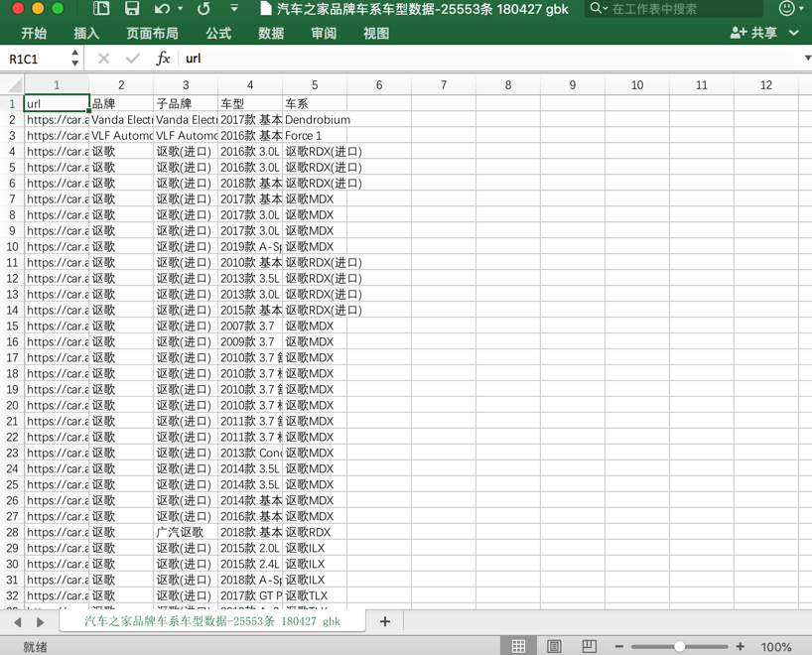Select the cell reading 品牌
The height and width of the screenshot is (655, 812).
coord(121,103)
